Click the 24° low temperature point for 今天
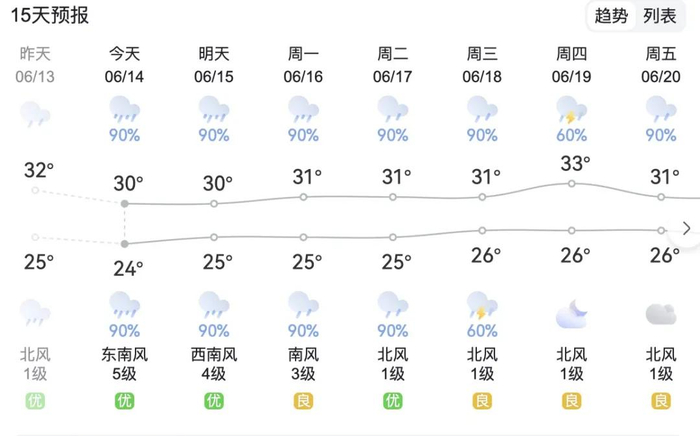The height and width of the screenshot is (436, 700). click(124, 243)
